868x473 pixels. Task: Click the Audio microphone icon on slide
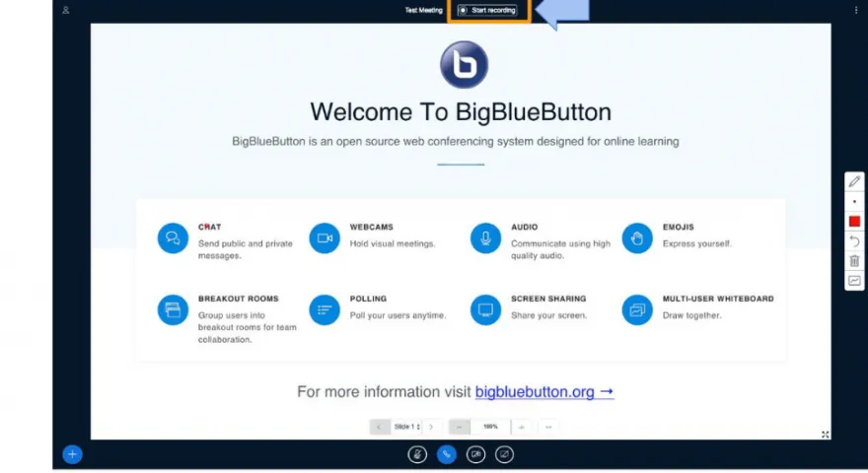(485, 237)
